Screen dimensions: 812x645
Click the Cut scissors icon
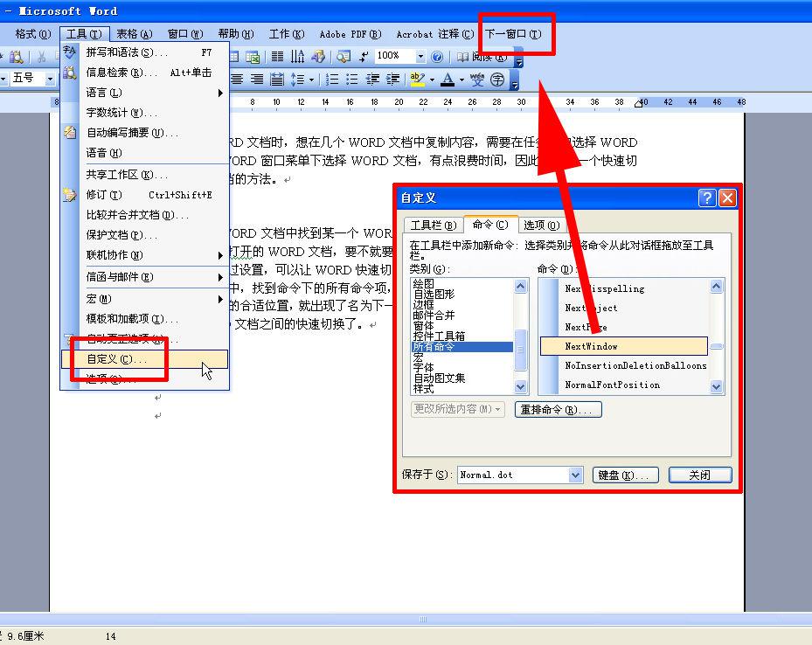(x=41, y=57)
